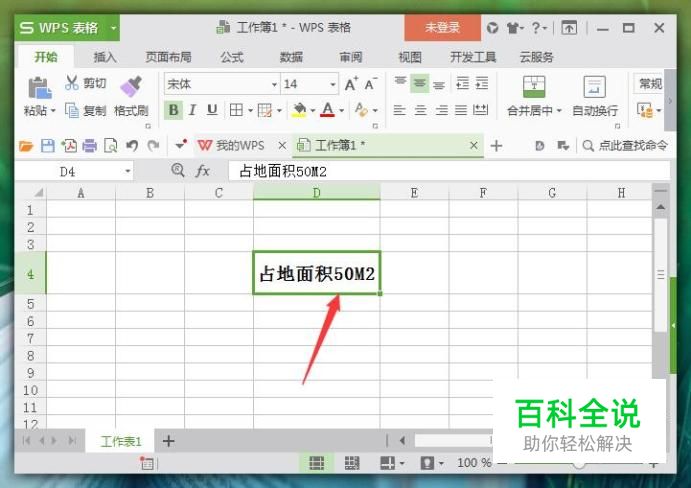Image resolution: width=691 pixels, height=488 pixels.
Task: Select the Format Painter brush
Action: [x=131, y=87]
